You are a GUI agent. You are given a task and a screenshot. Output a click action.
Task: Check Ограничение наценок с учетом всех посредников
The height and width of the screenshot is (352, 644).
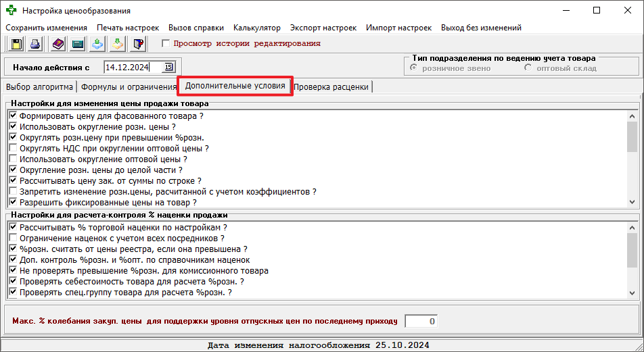point(13,238)
